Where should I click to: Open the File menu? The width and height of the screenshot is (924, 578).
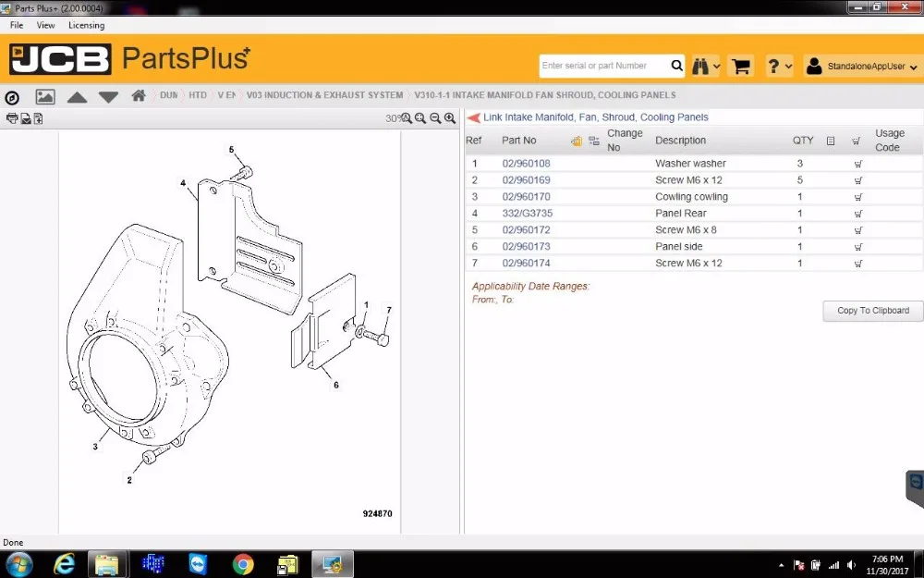[17, 25]
